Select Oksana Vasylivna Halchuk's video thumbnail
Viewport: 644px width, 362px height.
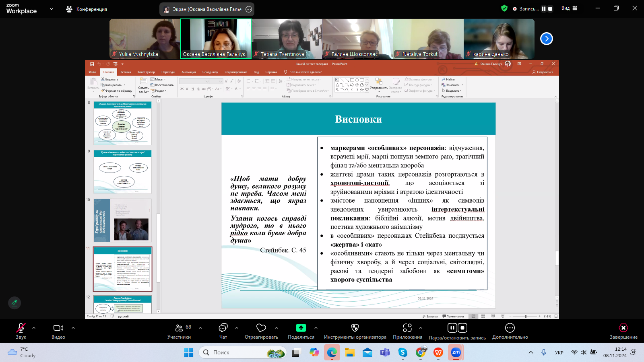click(216, 39)
